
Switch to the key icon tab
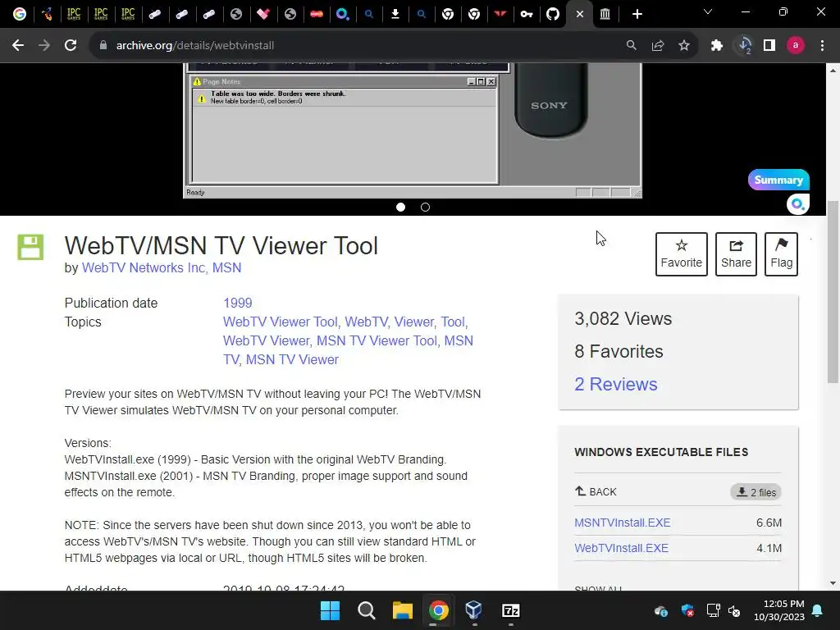tap(526, 14)
